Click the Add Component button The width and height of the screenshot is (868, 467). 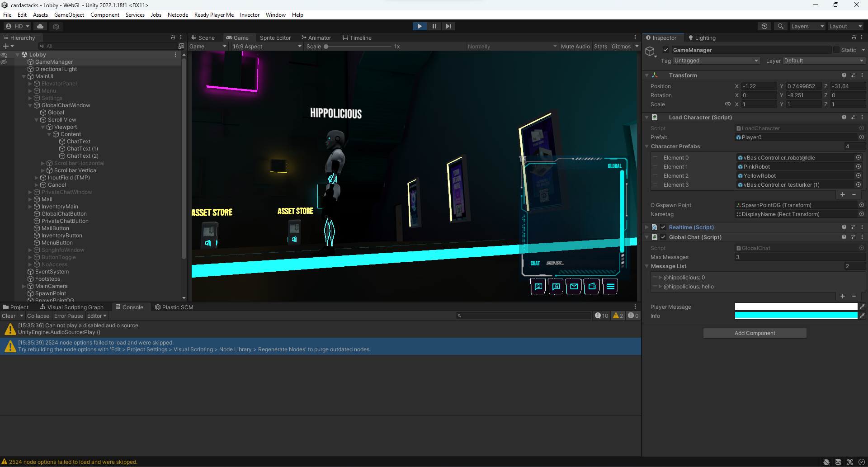click(755, 333)
